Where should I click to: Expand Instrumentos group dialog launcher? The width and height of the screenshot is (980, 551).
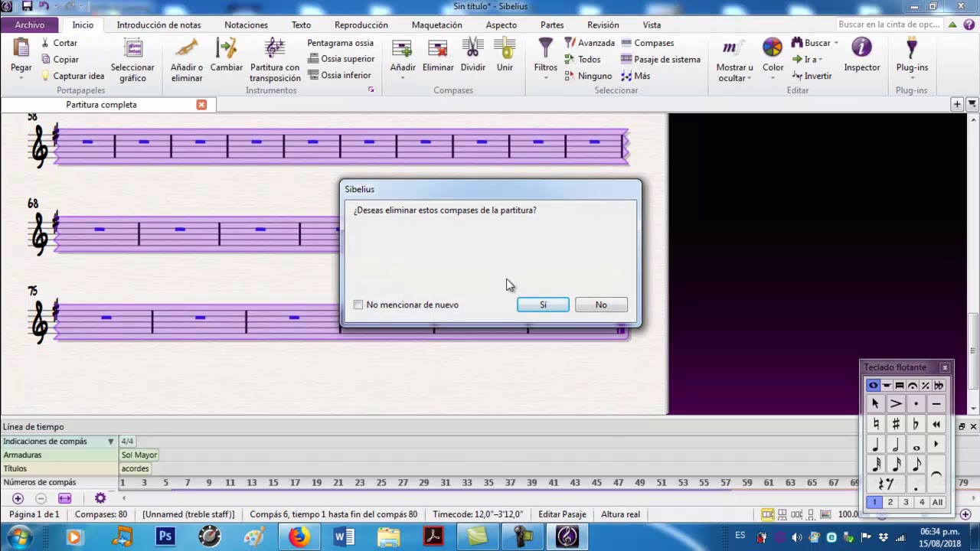371,90
